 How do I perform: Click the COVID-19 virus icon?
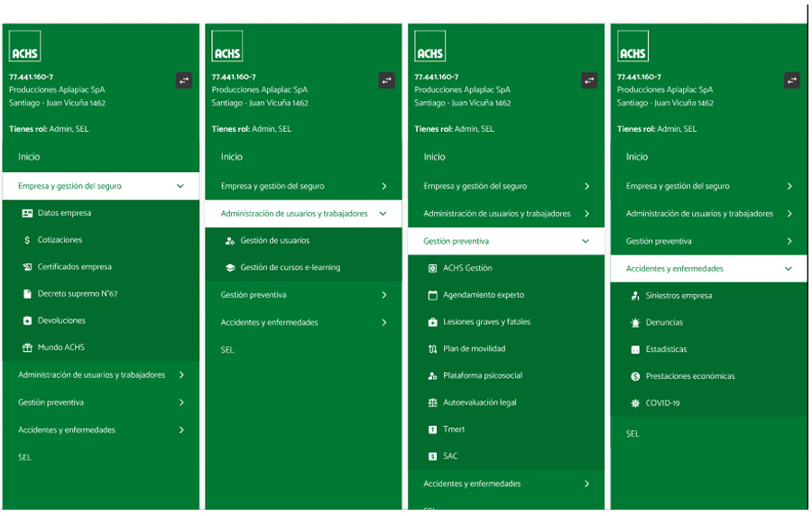(635, 404)
